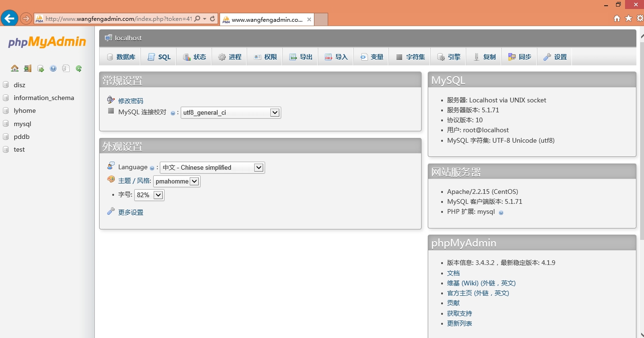Switch to the 数据库 tab
Viewport: 644px width, 338px height.
120,57
